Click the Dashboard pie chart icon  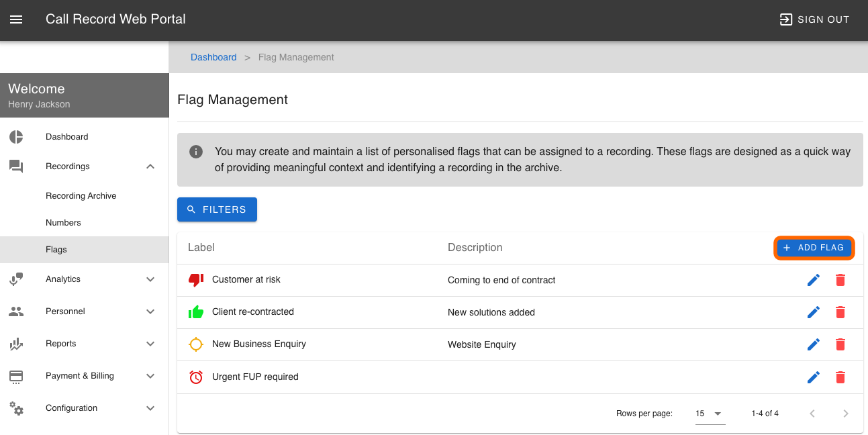[16, 137]
